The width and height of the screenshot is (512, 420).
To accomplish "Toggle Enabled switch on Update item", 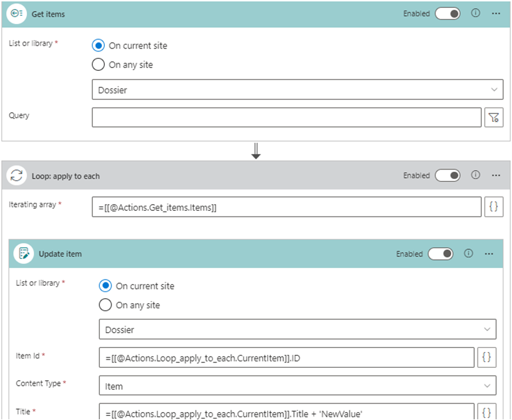I will point(441,254).
